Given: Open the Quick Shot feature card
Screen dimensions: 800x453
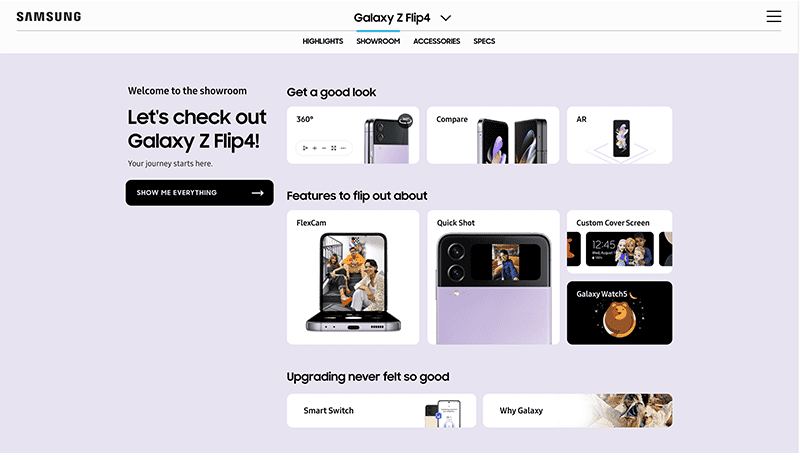Looking at the screenshot, I should (493, 278).
